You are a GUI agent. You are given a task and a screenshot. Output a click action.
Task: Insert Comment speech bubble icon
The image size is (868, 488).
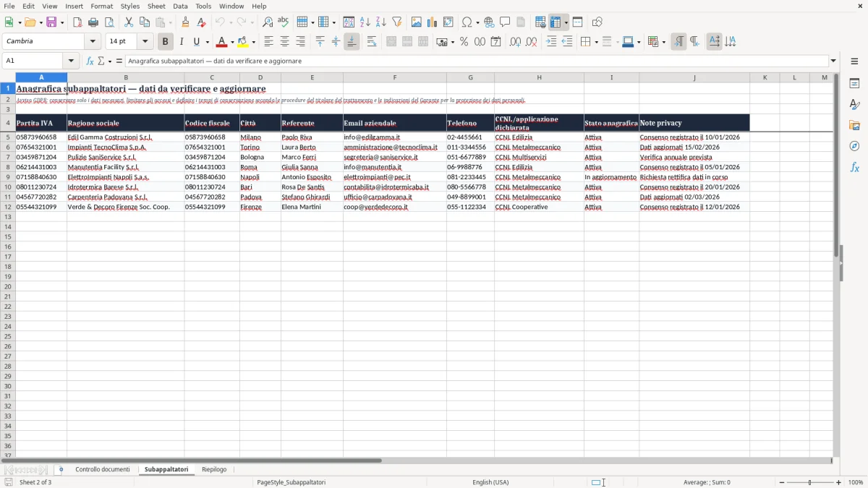tap(506, 22)
